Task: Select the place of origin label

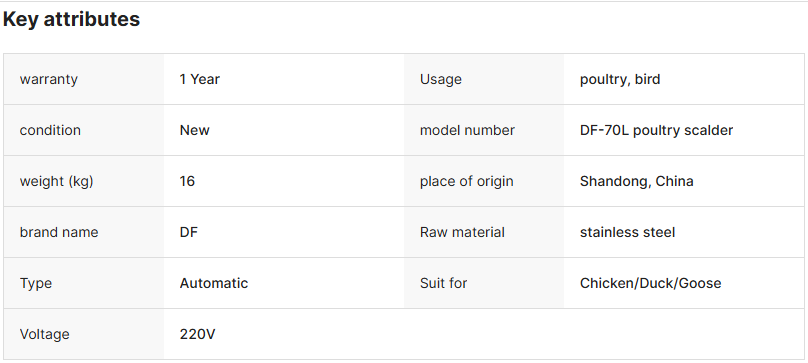Action: [466, 182]
